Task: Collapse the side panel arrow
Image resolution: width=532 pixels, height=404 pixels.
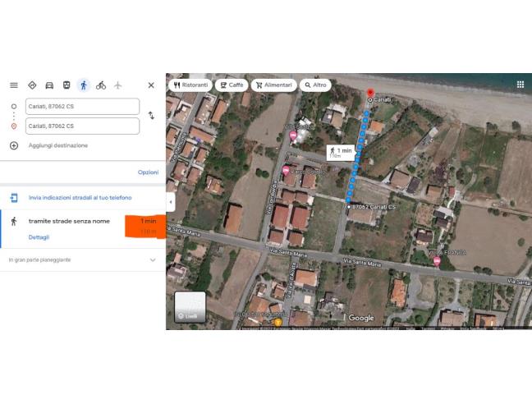Action: 170,202
